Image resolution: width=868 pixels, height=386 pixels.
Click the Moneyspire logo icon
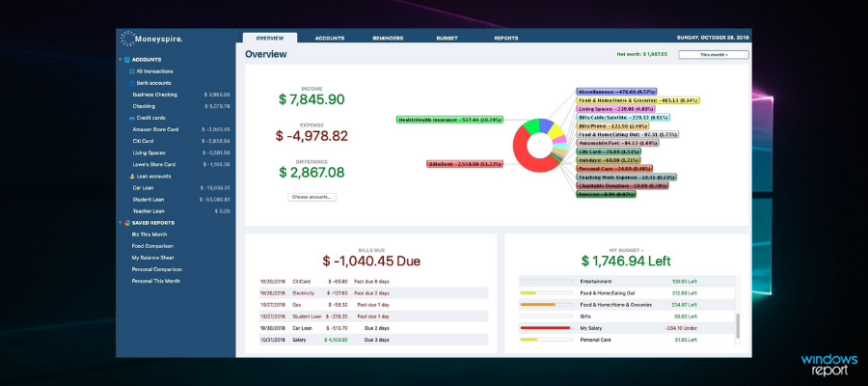128,39
